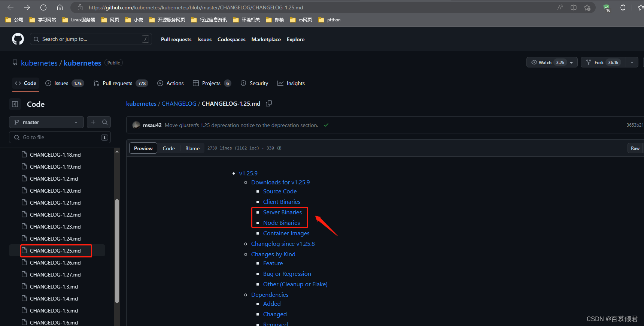Click the Raw button
The height and width of the screenshot is (326, 644).
click(635, 148)
